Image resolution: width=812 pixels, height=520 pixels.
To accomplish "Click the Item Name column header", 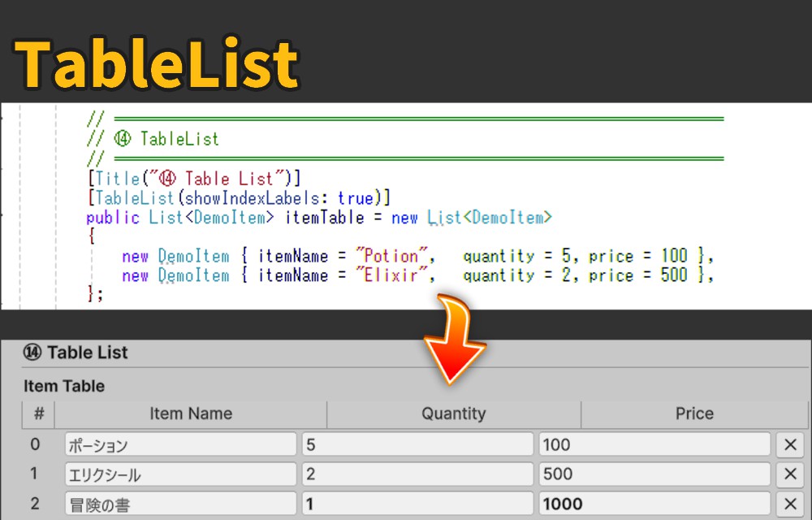I will [191, 414].
